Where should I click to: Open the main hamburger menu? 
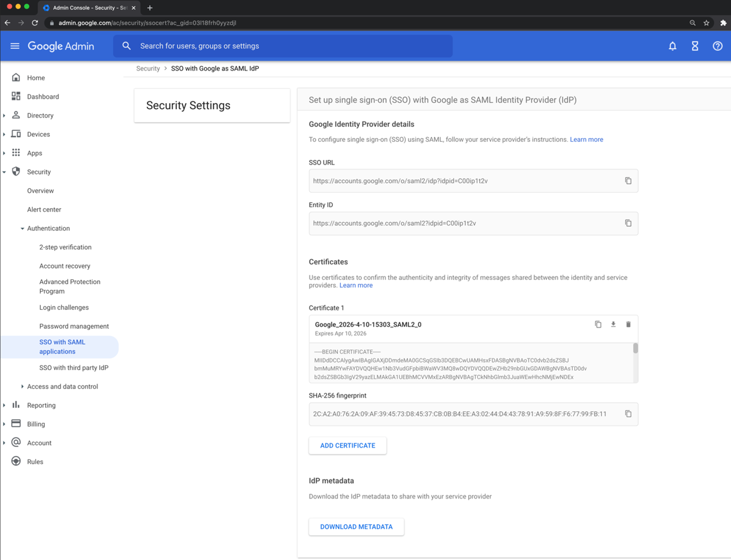(15, 46)
